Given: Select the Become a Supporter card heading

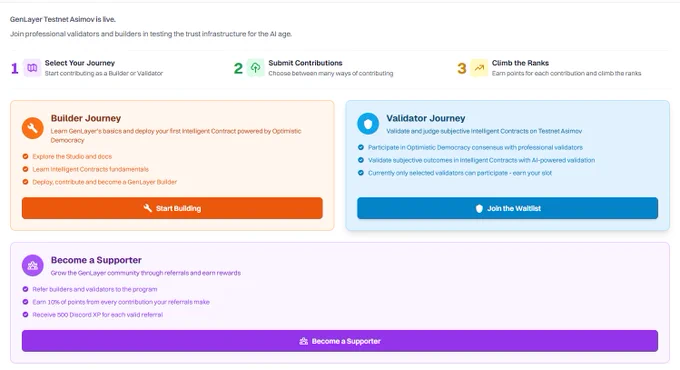Looking at the screenshot, I should (x=96, y=260).
